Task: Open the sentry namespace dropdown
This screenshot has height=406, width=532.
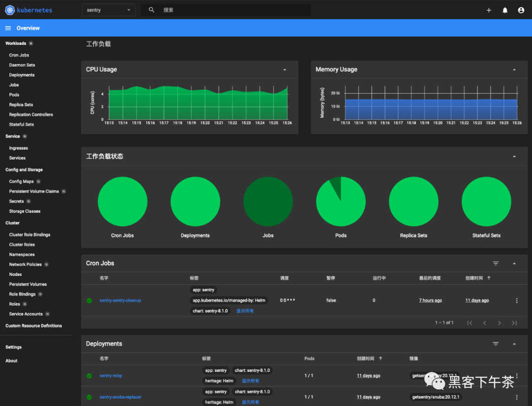Action: 108,10
